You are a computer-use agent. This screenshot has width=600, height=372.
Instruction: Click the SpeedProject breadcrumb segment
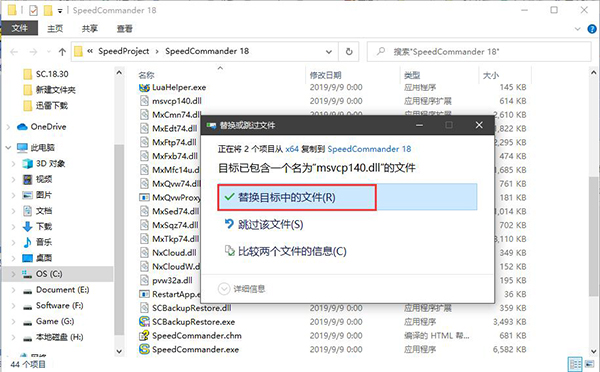click(x=124, y=51)
